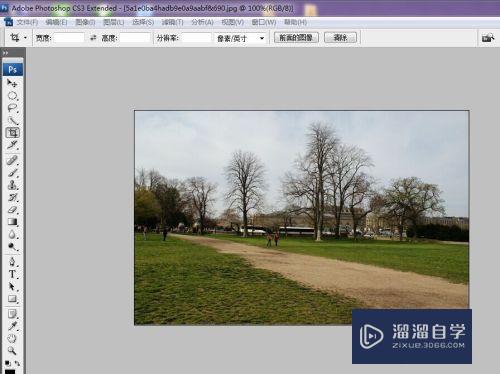Switch foreground and background colors

[17, 363]
